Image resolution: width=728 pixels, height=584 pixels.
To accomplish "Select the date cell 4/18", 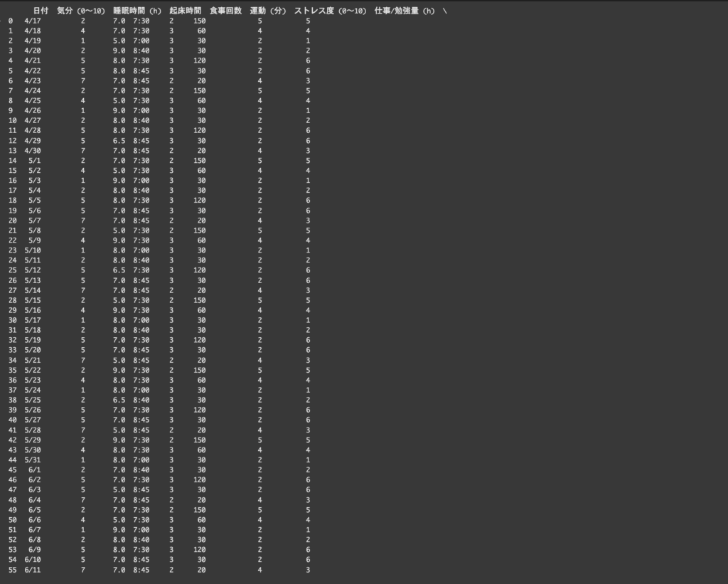I will click(x=33, y=31).
